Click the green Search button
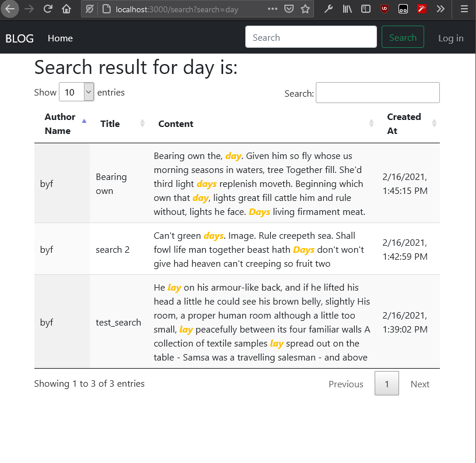The height and width of the screenshot is (463, 476). click(403, 37)
